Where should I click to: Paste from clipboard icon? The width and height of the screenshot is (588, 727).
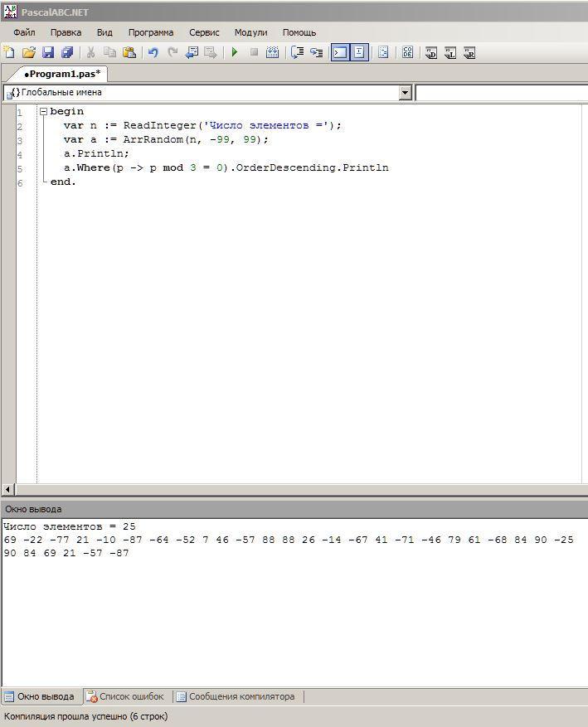(129, 52)
